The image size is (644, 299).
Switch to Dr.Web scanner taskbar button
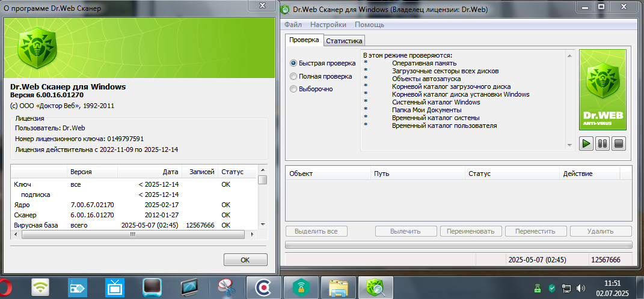(376, 288)
